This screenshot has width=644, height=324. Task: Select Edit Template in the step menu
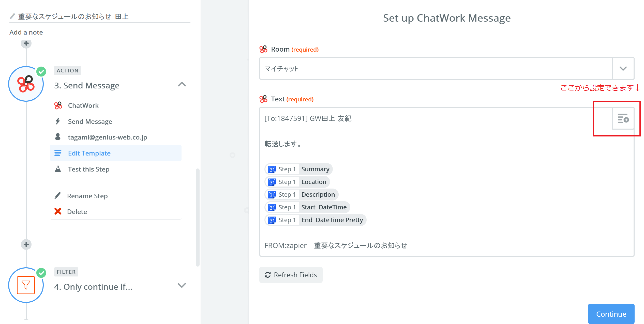[x=116, y=153]
